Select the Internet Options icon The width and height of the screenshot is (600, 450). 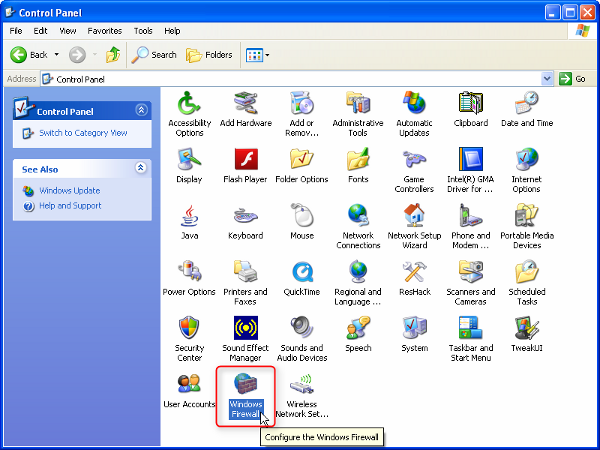(x=527, y=160)
